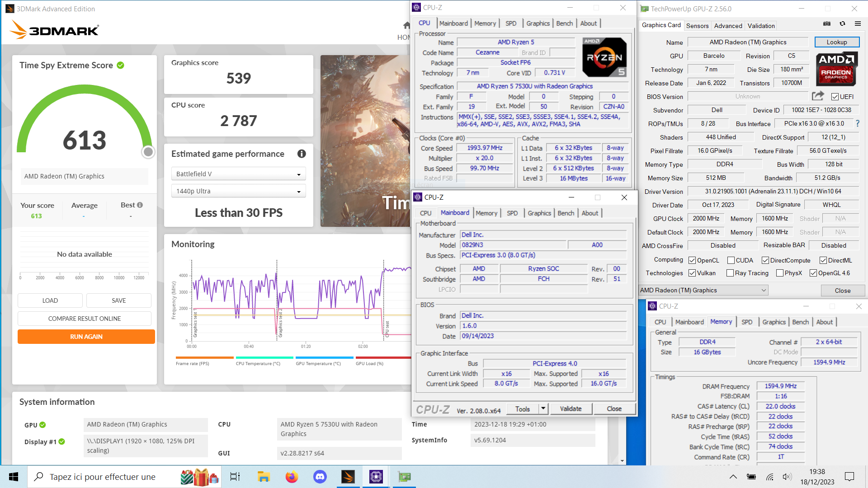This screenshot has width=868, height=488.
Task: Toggle the OpenGL 4.6 checkbox
Action: pos(813,273)
